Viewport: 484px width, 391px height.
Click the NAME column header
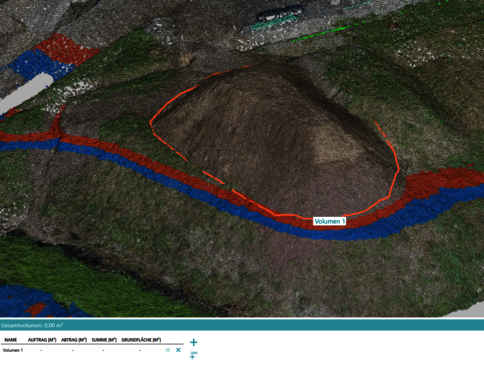coord(11,340)
